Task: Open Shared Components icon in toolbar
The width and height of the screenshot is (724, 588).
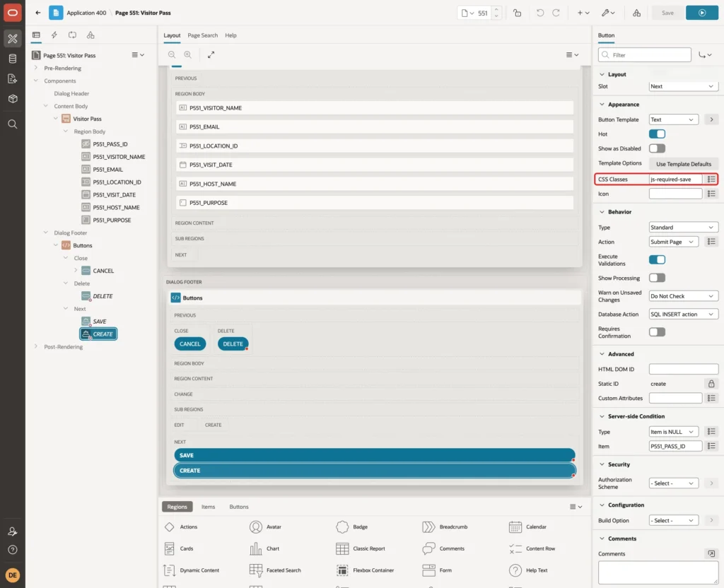Action: pos(636,13)
